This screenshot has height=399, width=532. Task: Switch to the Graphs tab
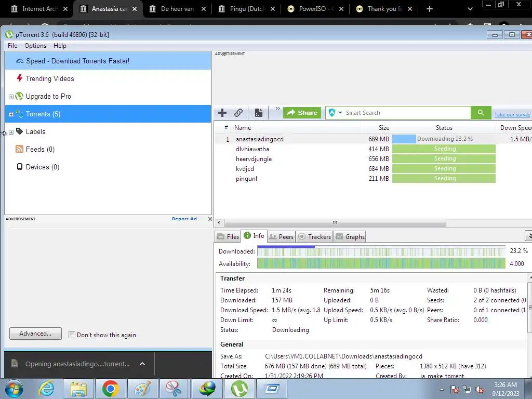pyautogui.click(x=350, y=236)
